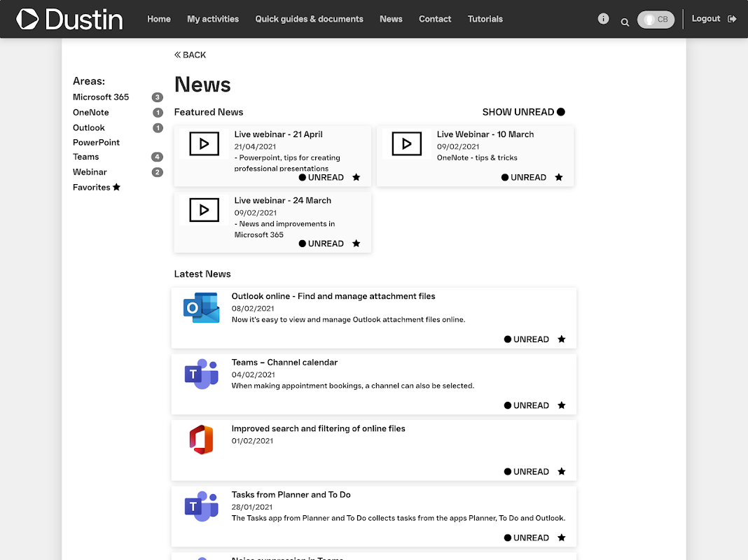Image resolution: width=748 pixels, height=560 pixels.
Task: Click the Back link
Action: point(190,55)
